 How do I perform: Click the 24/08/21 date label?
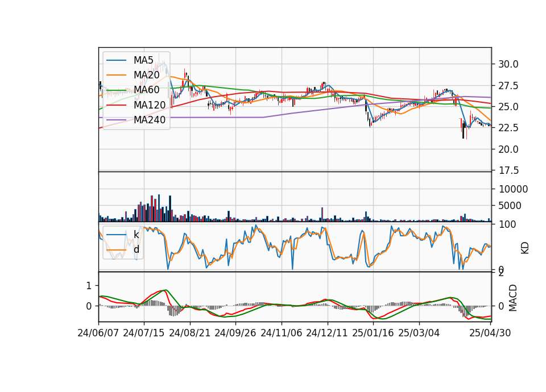coord(190,333)
